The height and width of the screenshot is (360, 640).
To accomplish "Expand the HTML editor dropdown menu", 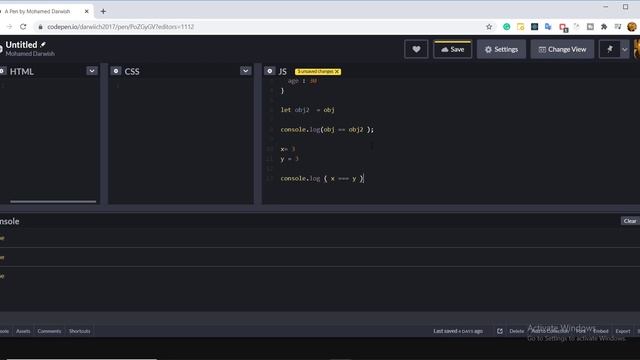I will coord(92,71).
